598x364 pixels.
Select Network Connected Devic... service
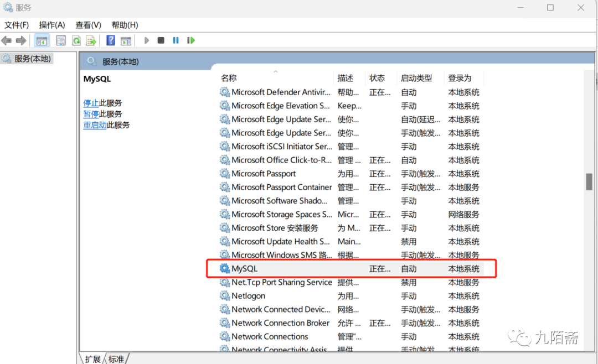[351, 309]
